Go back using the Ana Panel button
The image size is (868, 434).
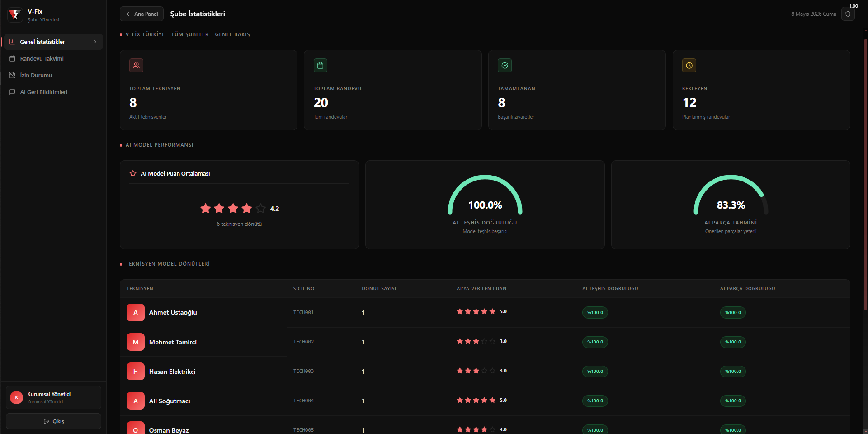(142, 14)
